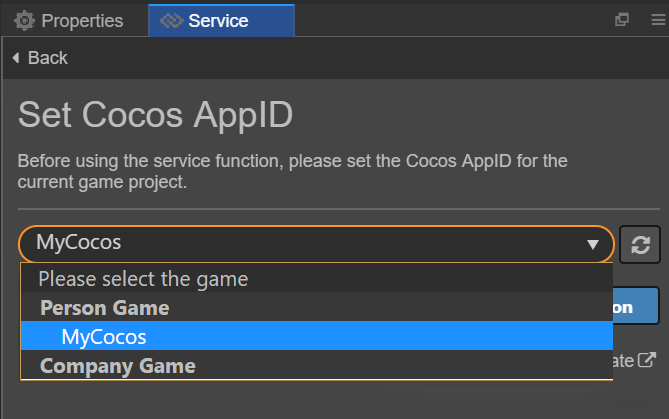Refresh the game list
The width and height of the screenshot is (669, 419).
(x=639, y=244)
